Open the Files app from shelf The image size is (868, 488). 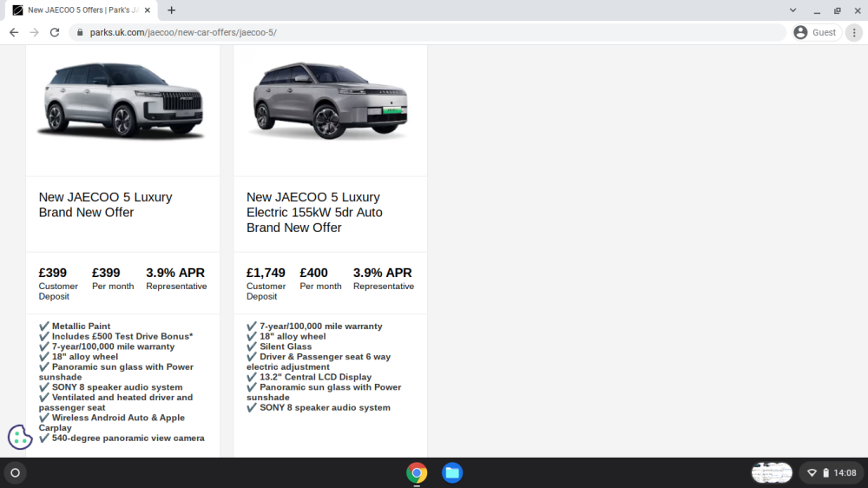(x=452, y=473)
